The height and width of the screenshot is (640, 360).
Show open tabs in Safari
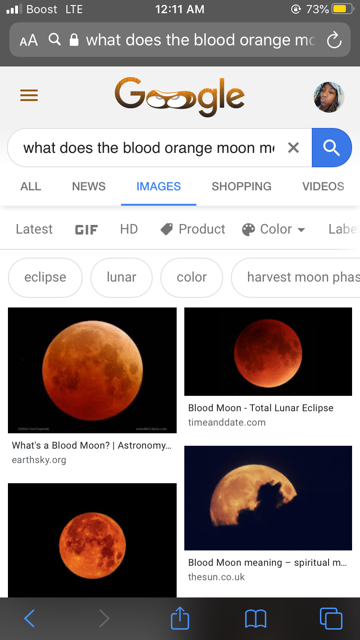click(331, 619)
